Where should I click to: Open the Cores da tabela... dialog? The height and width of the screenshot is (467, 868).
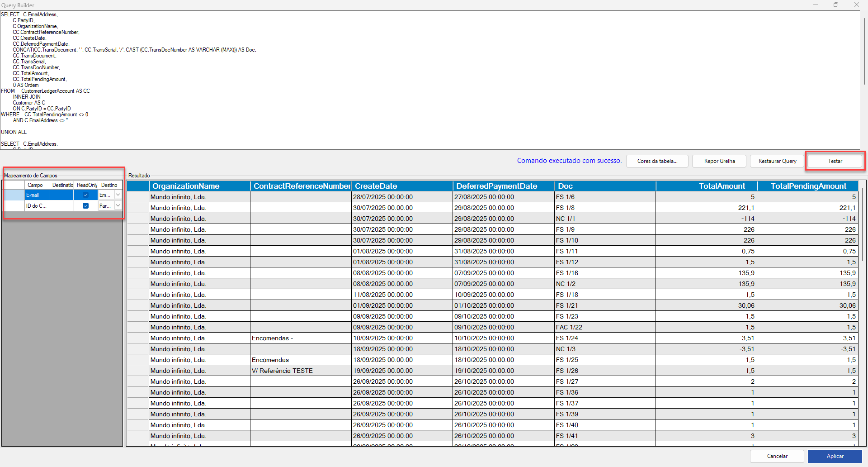click(657, 161)
